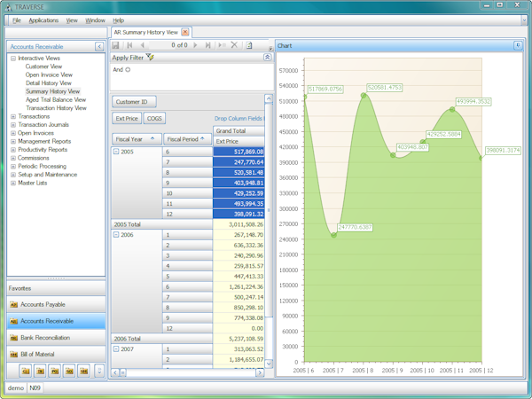The width and height of the screenshot is (532, 399).
Task: Click the refresh document toolbar icon
Action: (x=249, y=45)
